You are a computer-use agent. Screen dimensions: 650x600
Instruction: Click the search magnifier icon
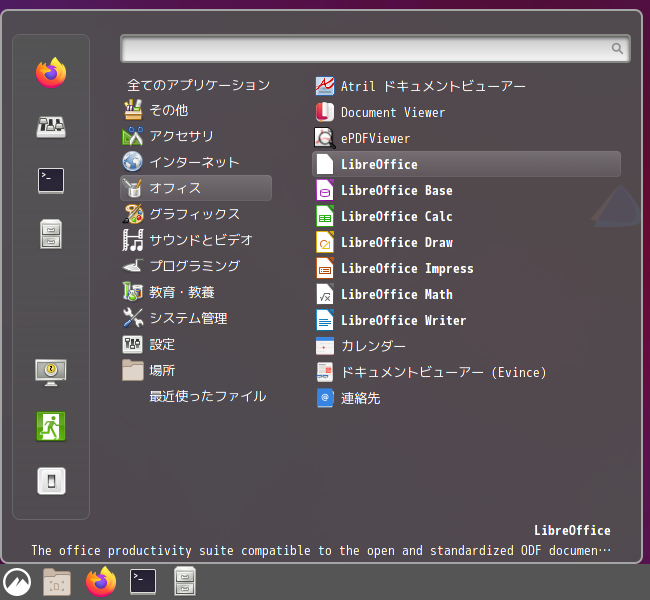tap(617, 49)
